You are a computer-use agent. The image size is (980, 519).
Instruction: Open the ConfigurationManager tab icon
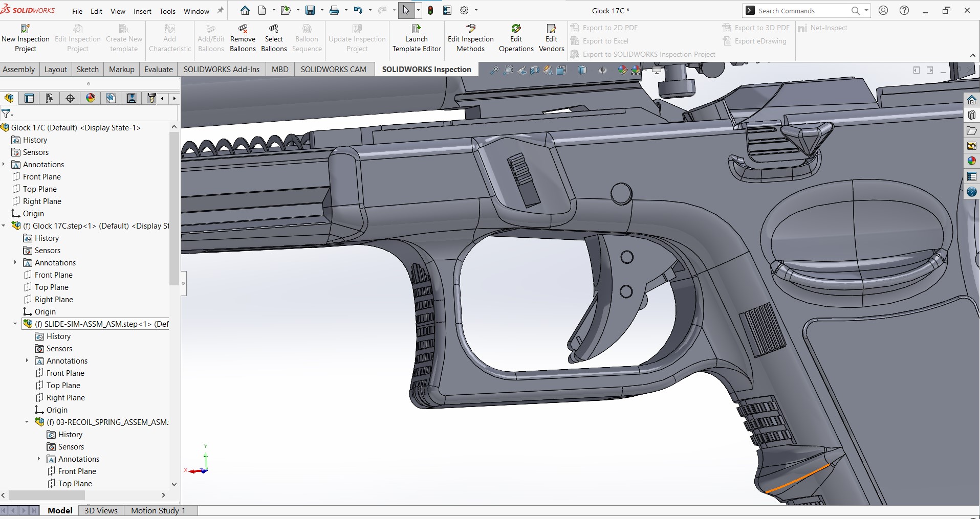coord(50,98)
